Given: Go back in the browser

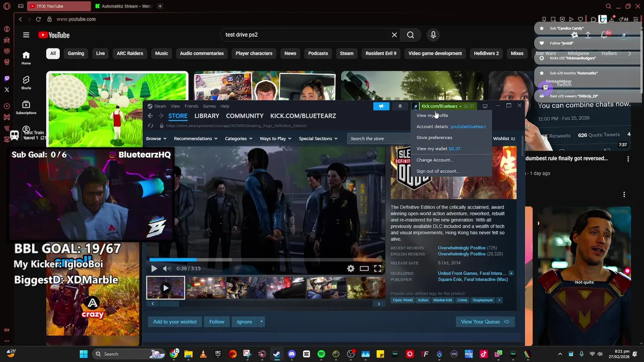Looking at the screenshot, I should pyautogui.click(x=20, y=19).
